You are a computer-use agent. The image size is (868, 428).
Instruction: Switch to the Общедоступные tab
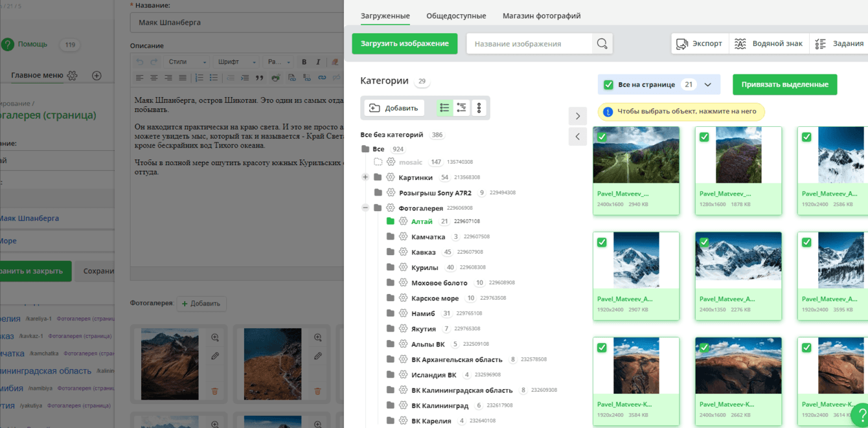[456, 16]
